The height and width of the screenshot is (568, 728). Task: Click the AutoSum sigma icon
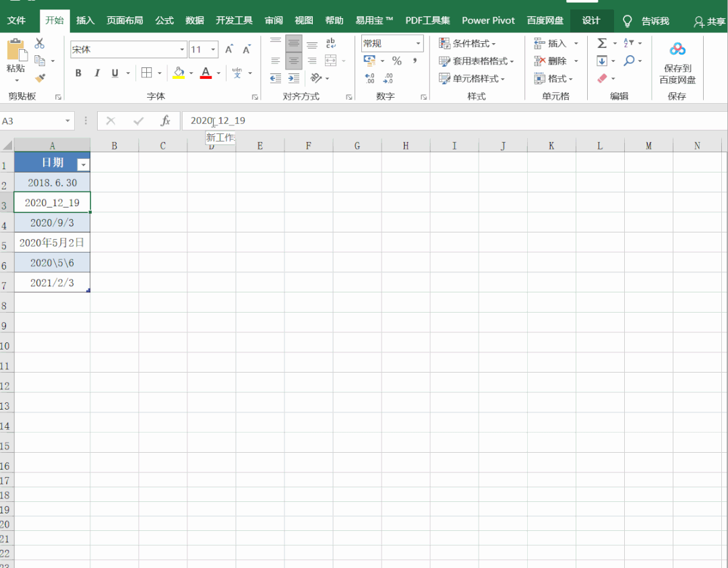[x=602, y=43]
